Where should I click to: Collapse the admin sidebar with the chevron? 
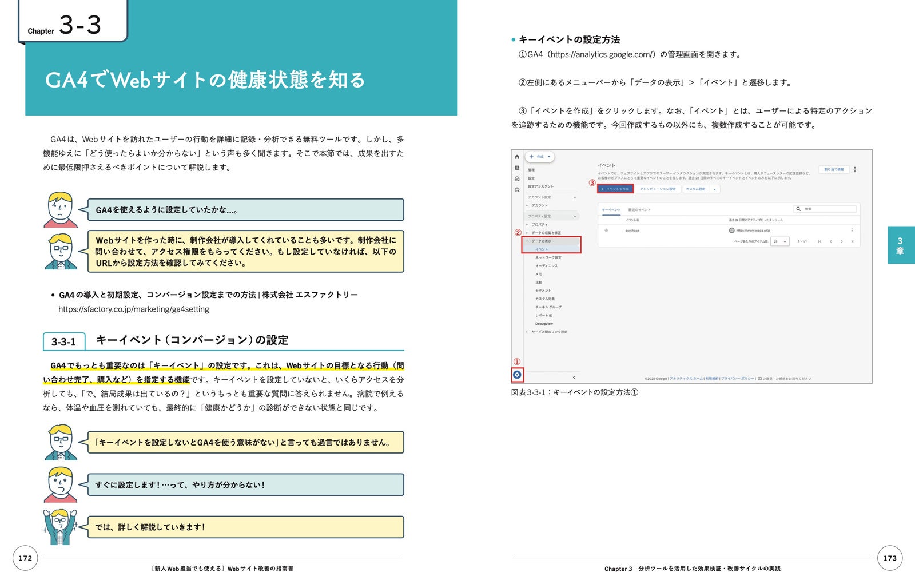[x=574, y=377]
